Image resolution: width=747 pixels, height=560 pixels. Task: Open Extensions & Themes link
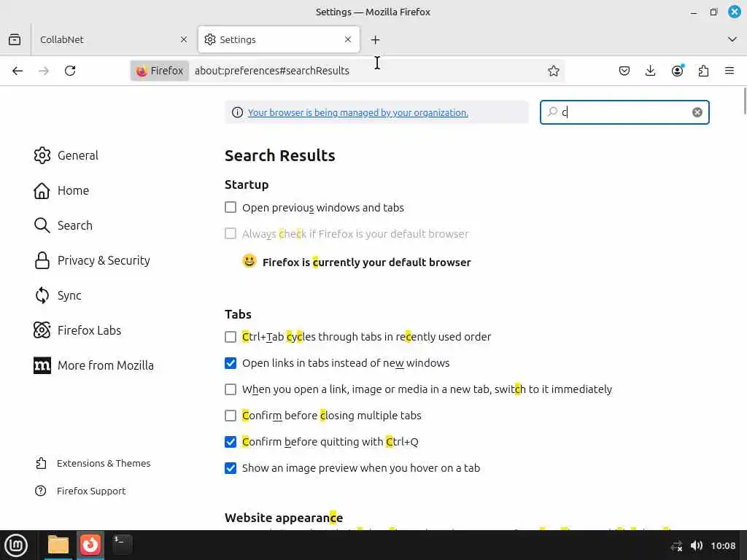click(93, 463)
